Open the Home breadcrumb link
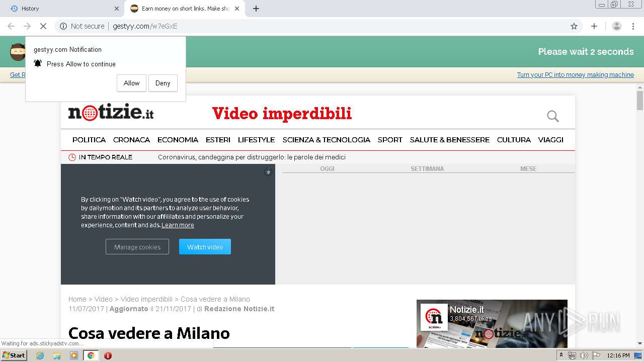644x362 pixels. point(77,299)
